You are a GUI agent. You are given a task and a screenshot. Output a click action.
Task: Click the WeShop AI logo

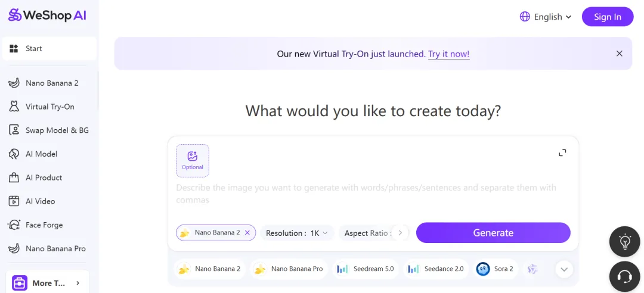(47, 15)
